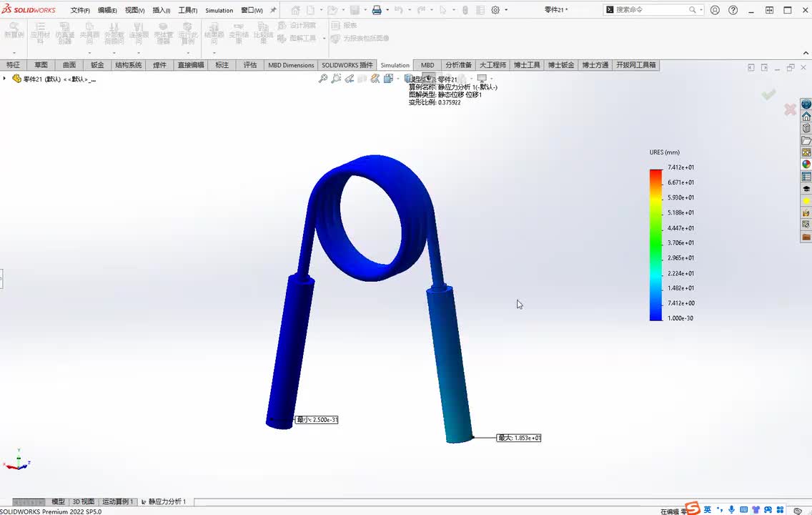Toggle the Sogou input 英 language mode
Image resolution: width=812 pixels, height=515 pixels.
[x=708, y=509]
